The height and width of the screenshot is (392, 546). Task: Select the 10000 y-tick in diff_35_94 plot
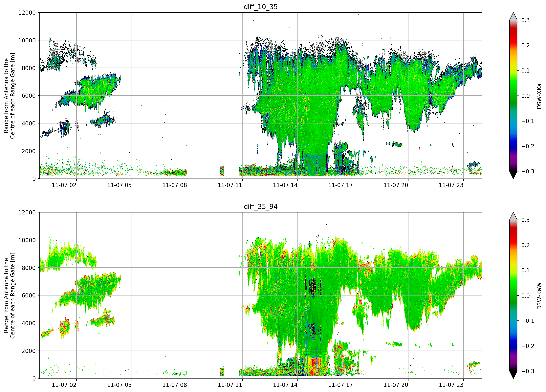click(x=27, y=240)
